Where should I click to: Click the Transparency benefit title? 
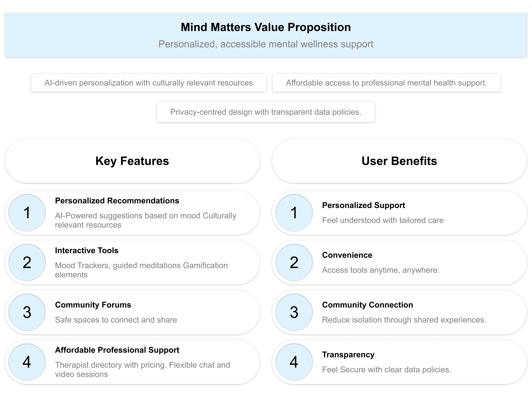point(348,355)
